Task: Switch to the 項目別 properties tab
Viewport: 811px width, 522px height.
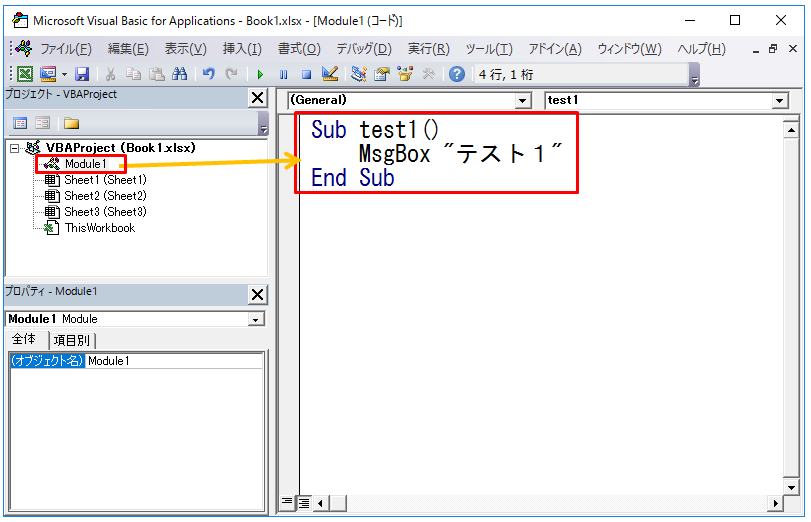Action: (x=72, y=340)
